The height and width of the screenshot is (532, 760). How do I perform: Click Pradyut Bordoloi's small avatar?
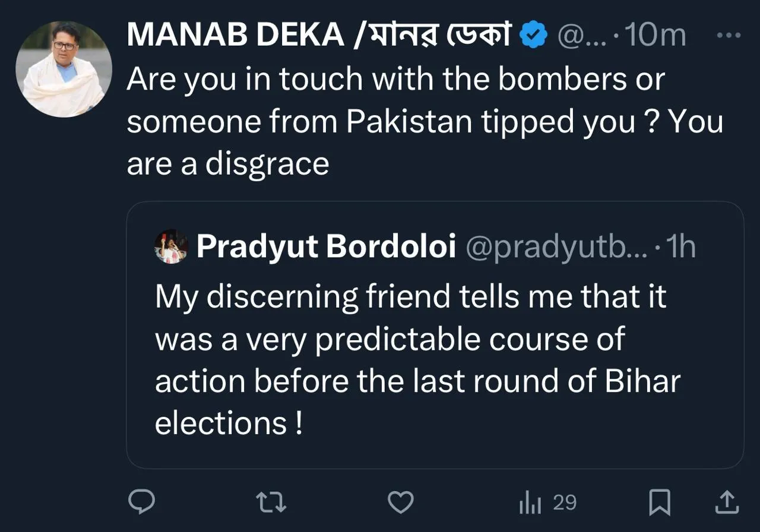pos(171,246)
